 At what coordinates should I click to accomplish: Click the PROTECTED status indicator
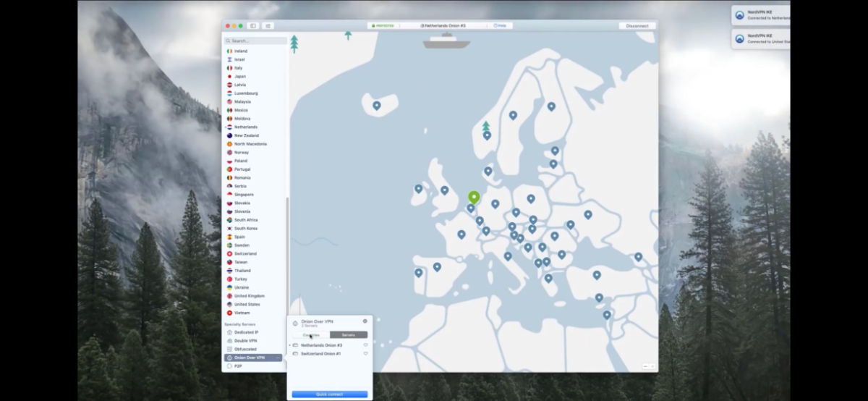[383, 25]
